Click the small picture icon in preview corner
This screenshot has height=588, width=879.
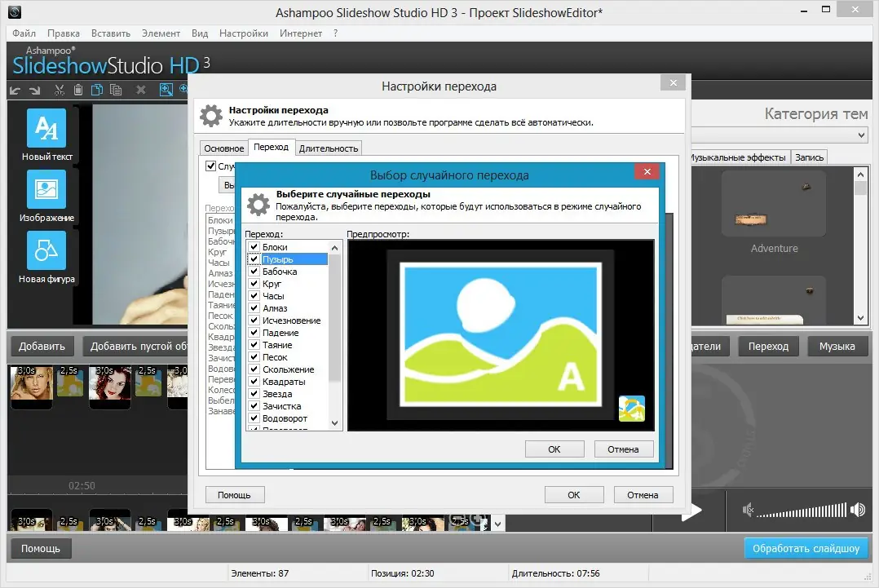pyautogui.click(x=632, y=409)
